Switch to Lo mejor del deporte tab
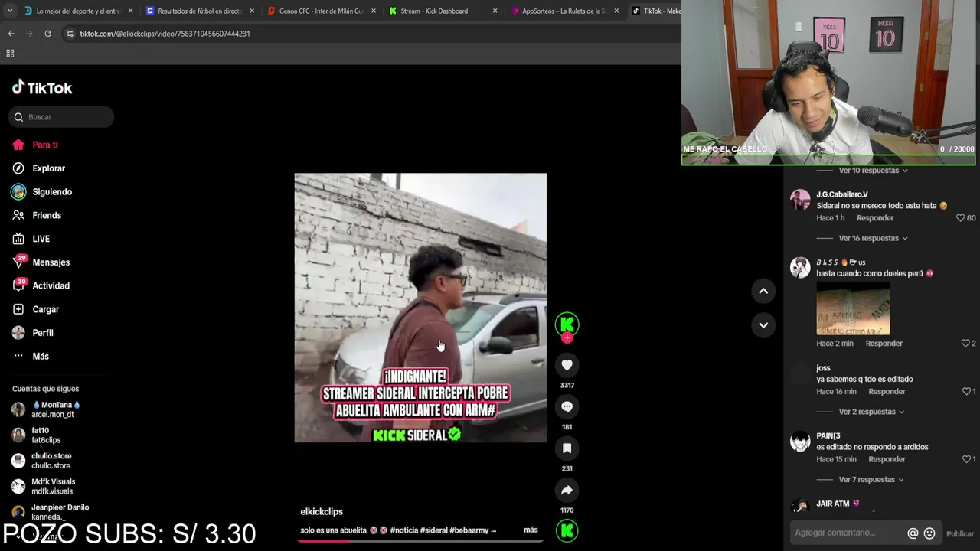 pos(78,11)
